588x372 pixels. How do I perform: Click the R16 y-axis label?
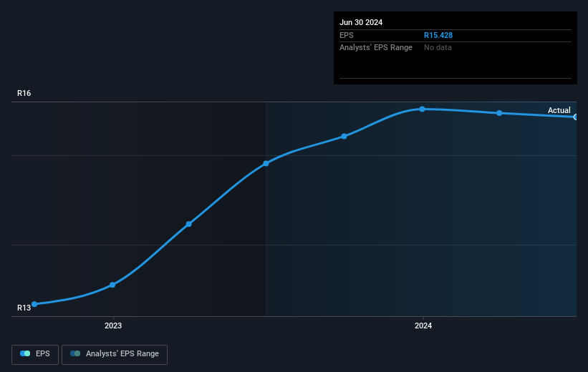(24, 93)
